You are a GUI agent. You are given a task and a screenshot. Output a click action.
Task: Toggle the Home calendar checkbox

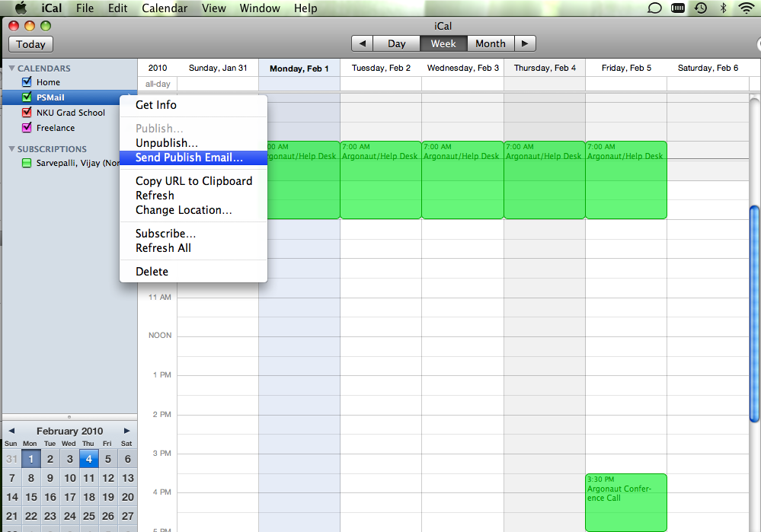click(x=27, y=82)
